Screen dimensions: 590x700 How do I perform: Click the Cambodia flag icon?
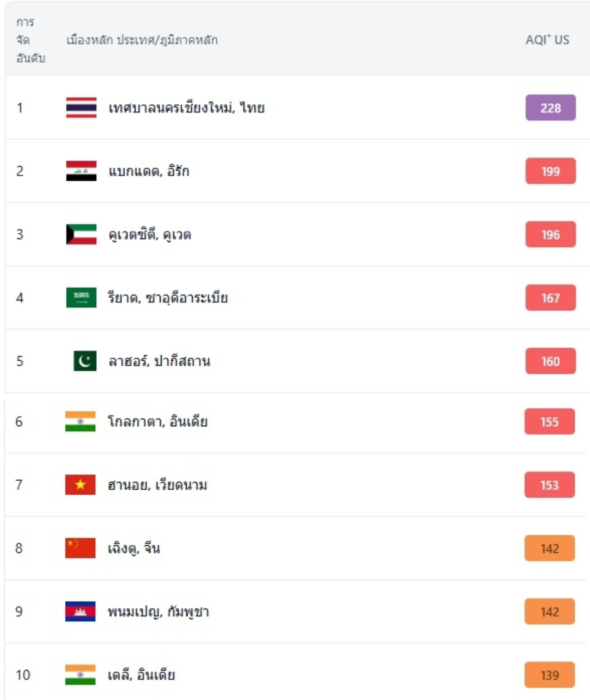81,612
